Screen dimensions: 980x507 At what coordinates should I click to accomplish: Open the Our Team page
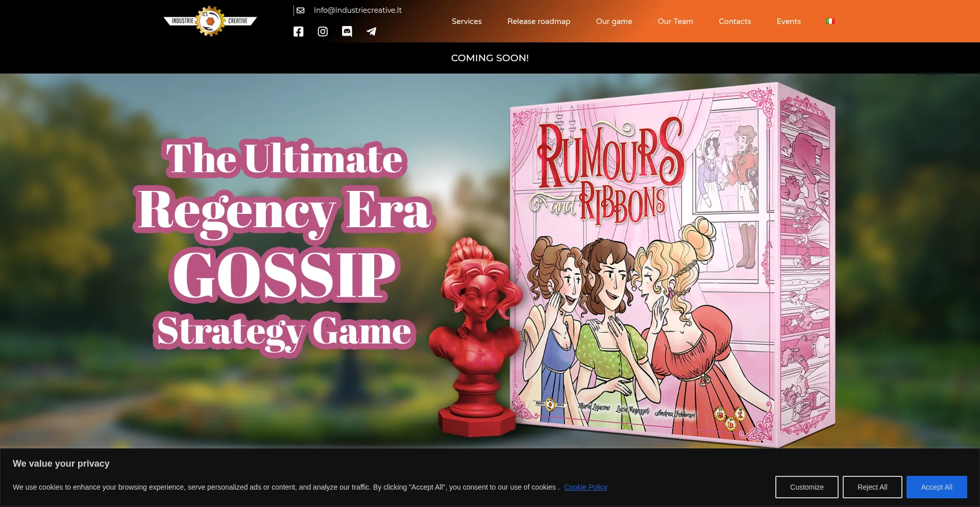[675, 21]
